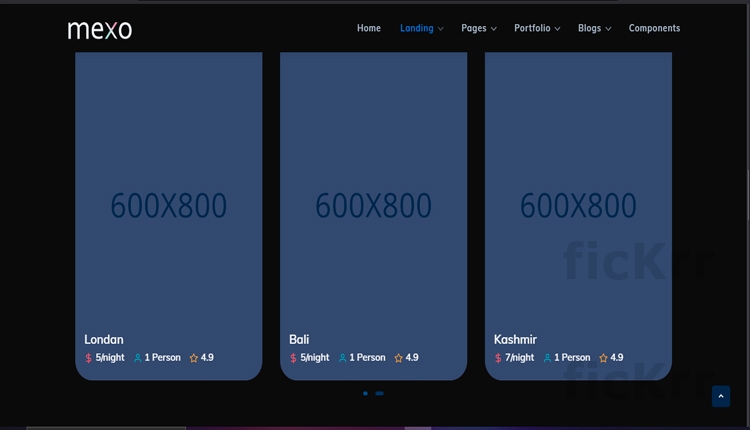
Task: Open the Blogs dropdown menu
Action: pyautogui.click(x=594, y=28)
